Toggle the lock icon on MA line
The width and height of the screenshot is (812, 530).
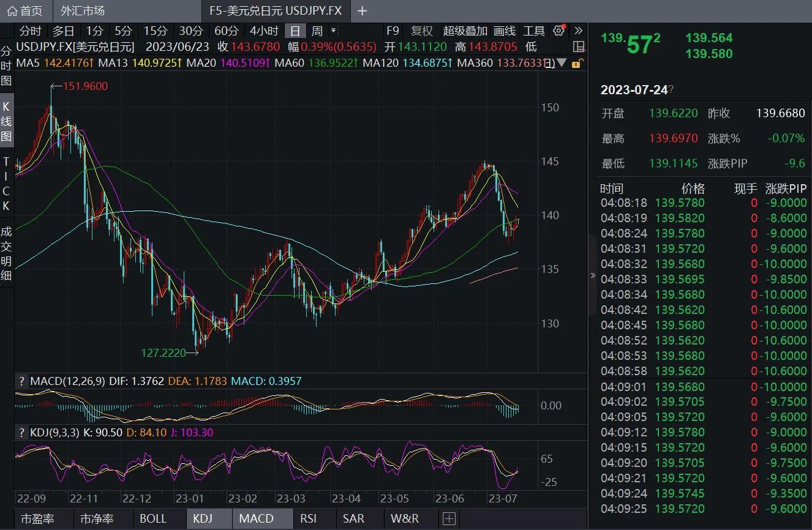(576, 63)
